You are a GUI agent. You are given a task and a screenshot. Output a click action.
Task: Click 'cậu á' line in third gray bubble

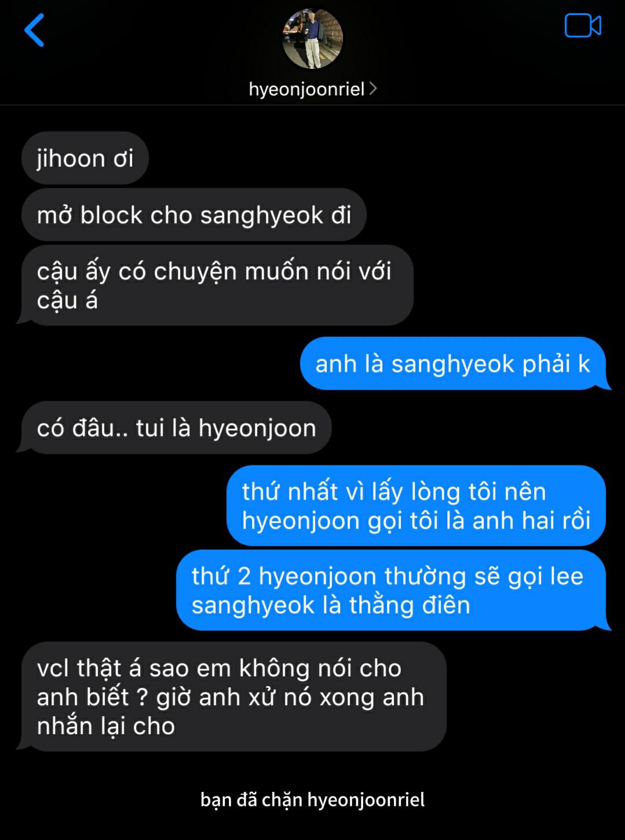pyautogui.click(x=67, y=300)
